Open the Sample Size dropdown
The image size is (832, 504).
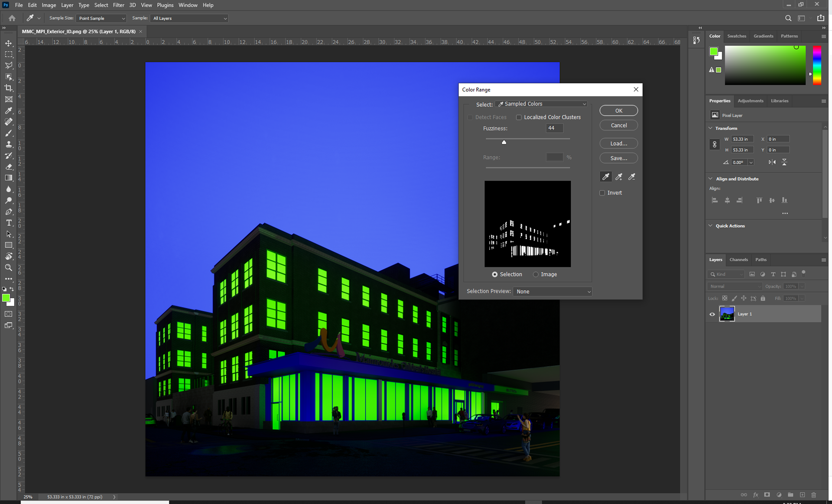click(x=101, y=18)
